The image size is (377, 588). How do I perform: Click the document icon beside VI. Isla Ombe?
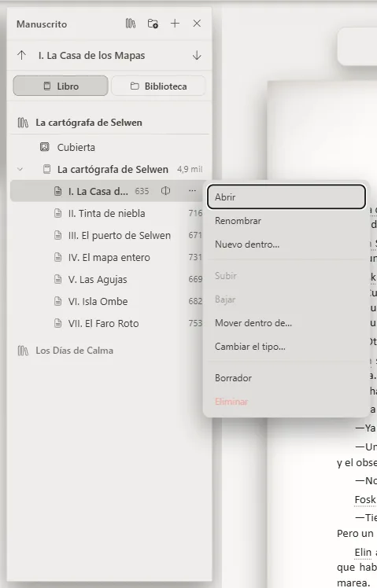[57, 302]
